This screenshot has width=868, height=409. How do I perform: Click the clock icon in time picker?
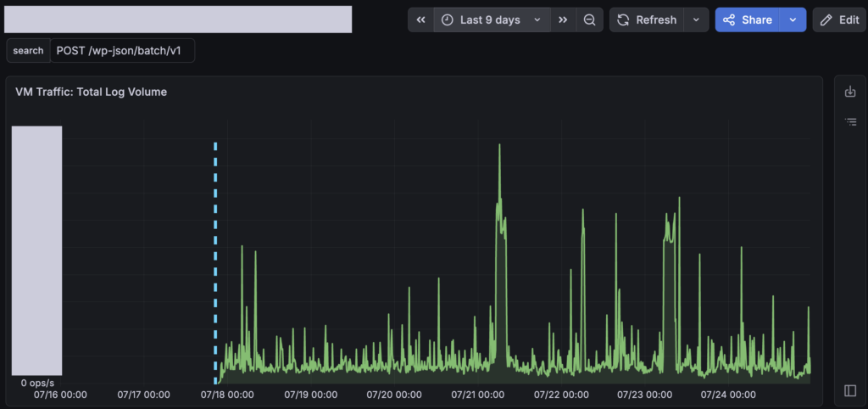[x=448, y=20]
